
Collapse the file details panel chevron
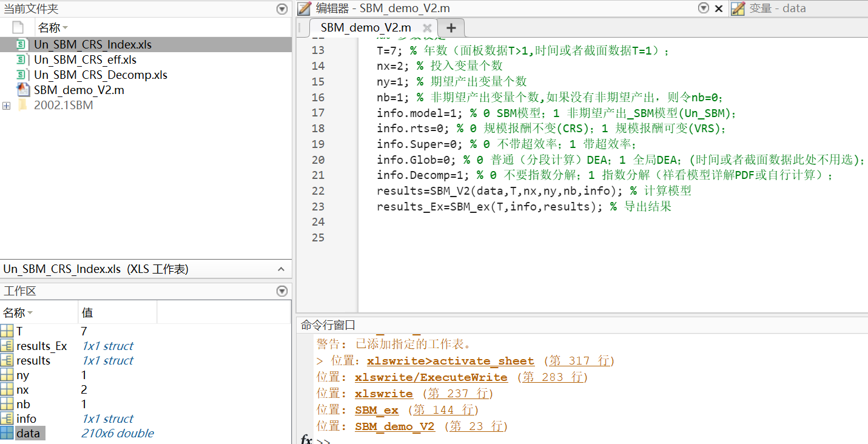tap(281, 269)
